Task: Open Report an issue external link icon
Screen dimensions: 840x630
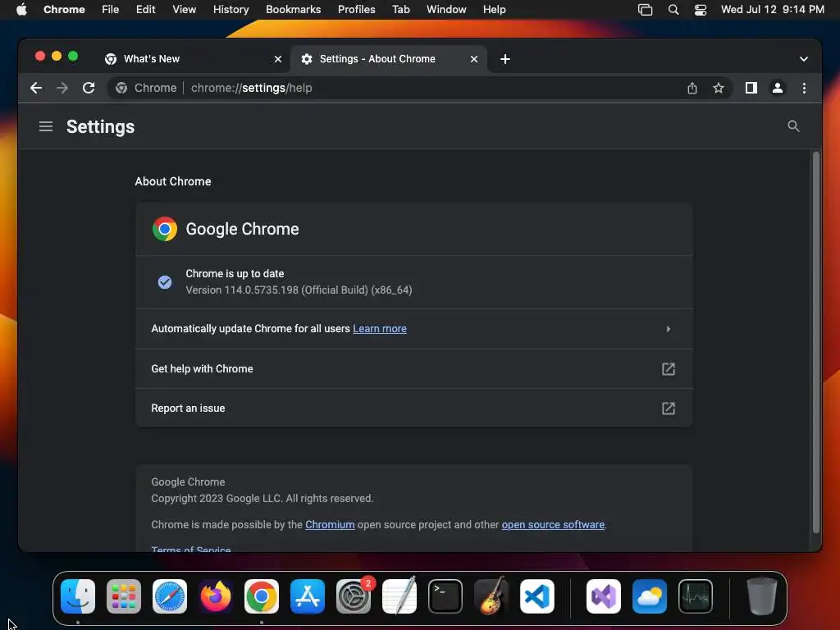Action: 668,409
